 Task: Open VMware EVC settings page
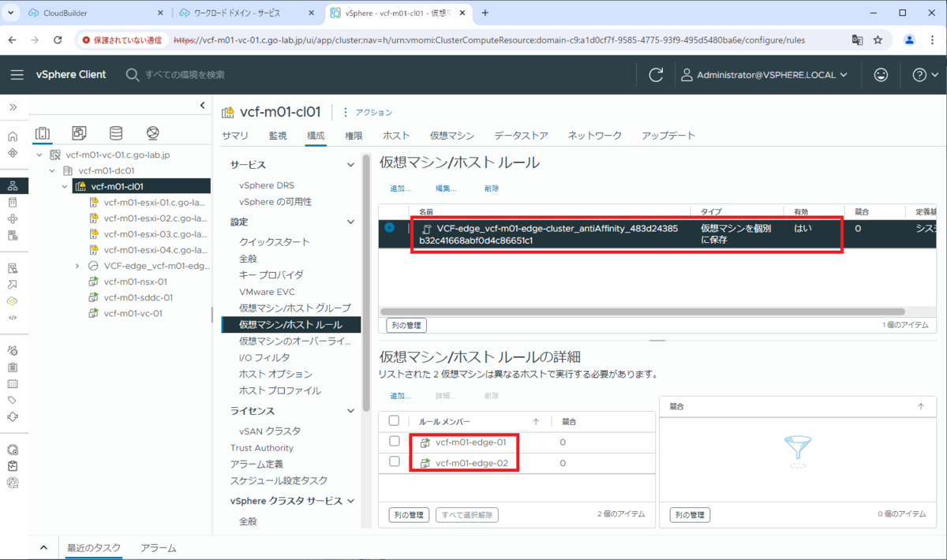click(268, 292)
